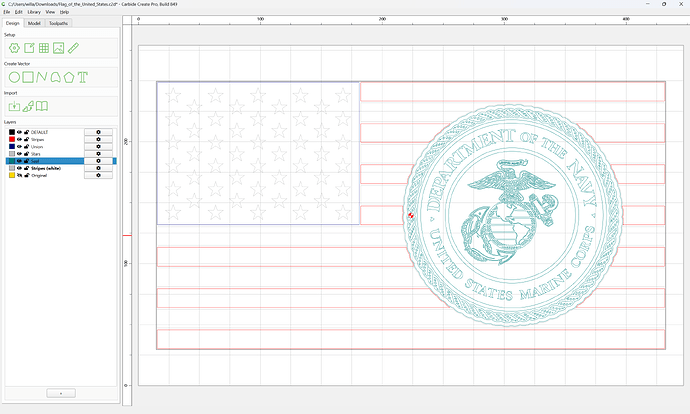690x414 pixels.
Task: Select the Union layer name
Action: tap(37, 147)
